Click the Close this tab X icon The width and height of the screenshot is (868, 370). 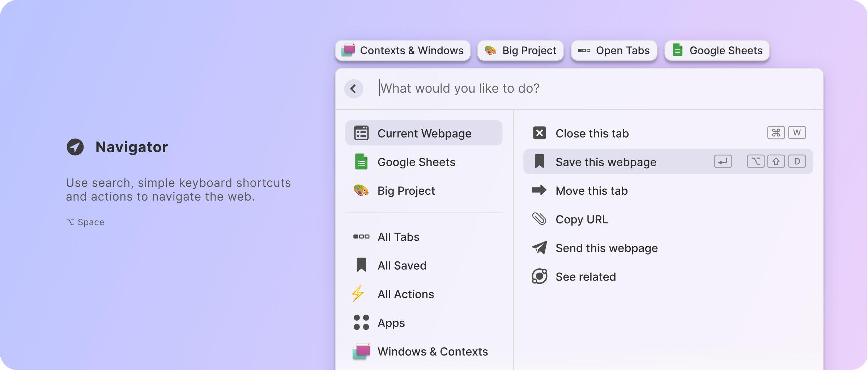tap(539, 133)
